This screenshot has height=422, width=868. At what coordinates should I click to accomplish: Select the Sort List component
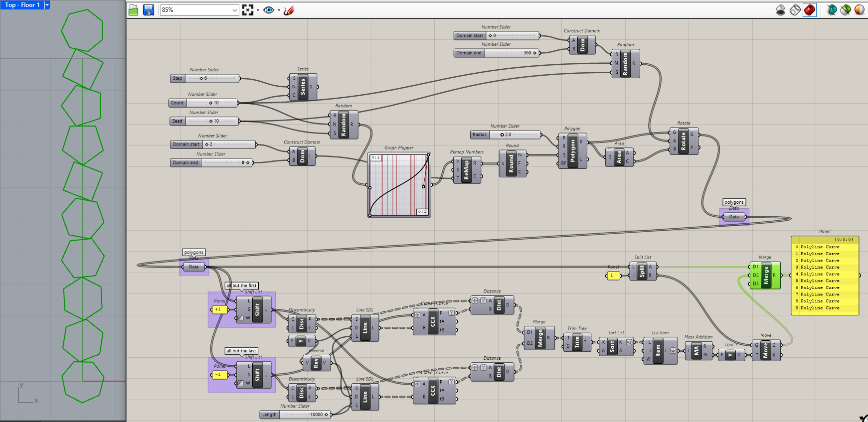click(616, 346)
